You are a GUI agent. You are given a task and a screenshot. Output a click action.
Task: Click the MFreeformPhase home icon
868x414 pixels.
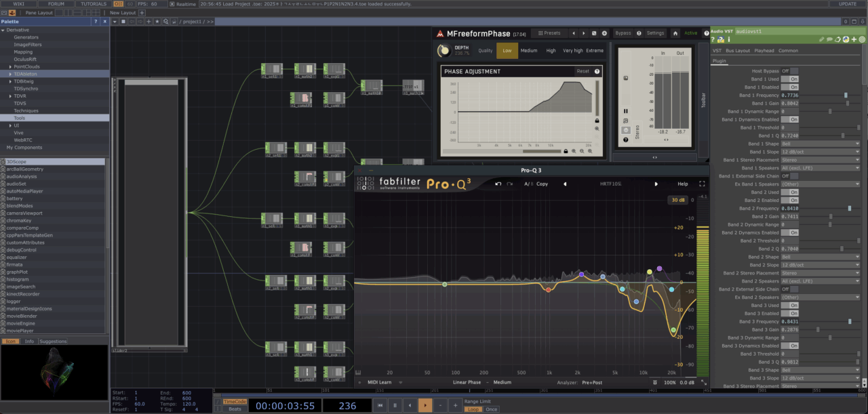click(675, 33)
